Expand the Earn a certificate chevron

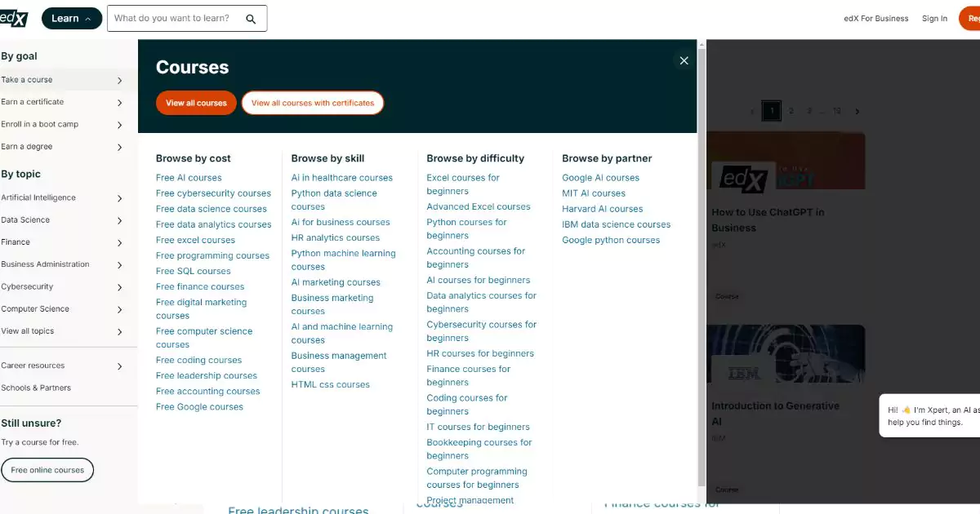[119, 102]
